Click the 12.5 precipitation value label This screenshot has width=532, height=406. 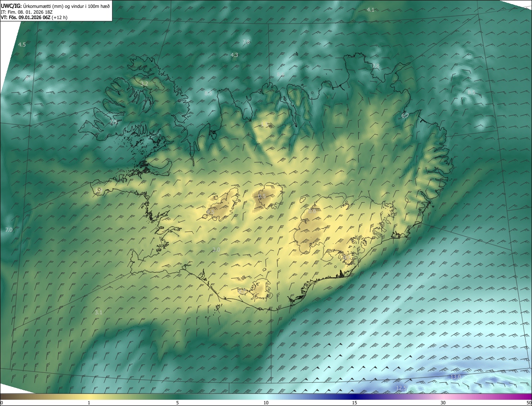pyautogui.click(x=401, y=388)
